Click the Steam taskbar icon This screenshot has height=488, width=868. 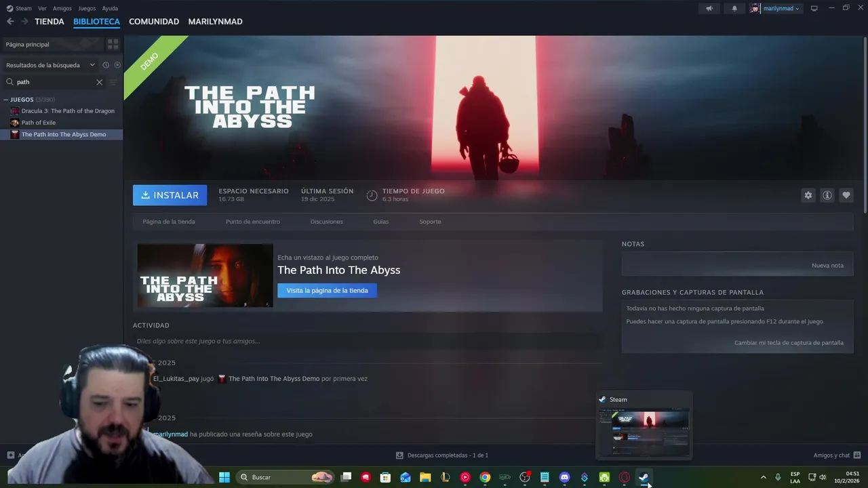point(644,477)
